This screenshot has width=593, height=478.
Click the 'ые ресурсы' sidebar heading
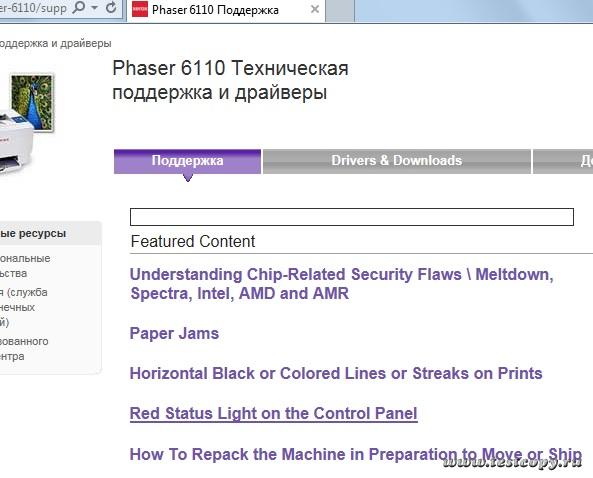(33, 233)
